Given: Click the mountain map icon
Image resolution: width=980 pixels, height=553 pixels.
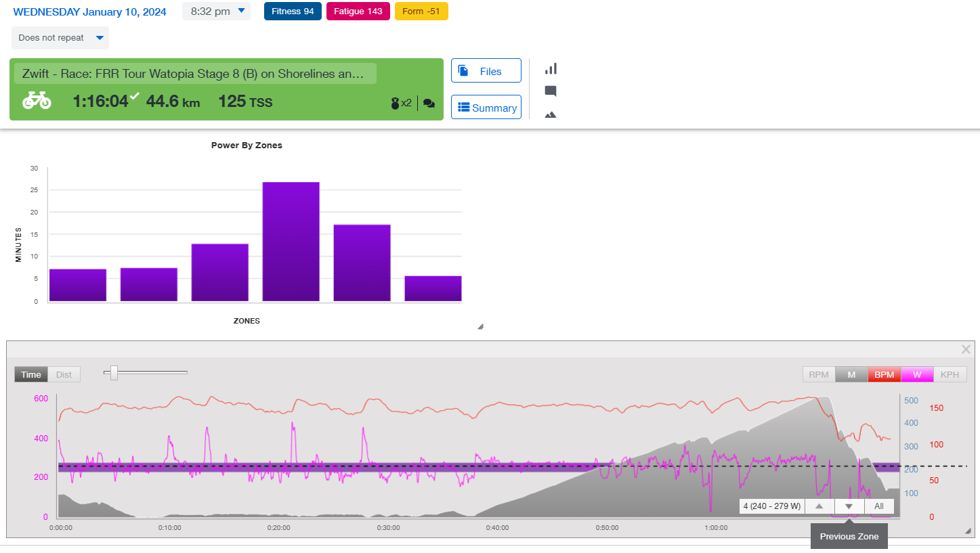Looking at the screenshot, I should pos(551,115).
